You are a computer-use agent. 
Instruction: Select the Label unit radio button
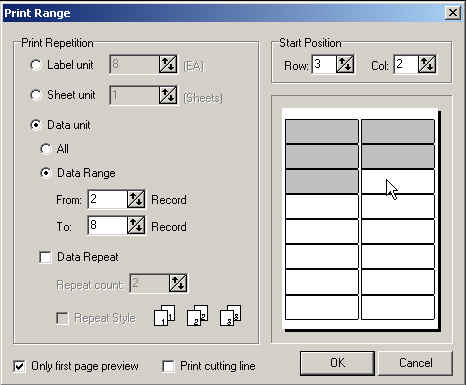[36, 65]
